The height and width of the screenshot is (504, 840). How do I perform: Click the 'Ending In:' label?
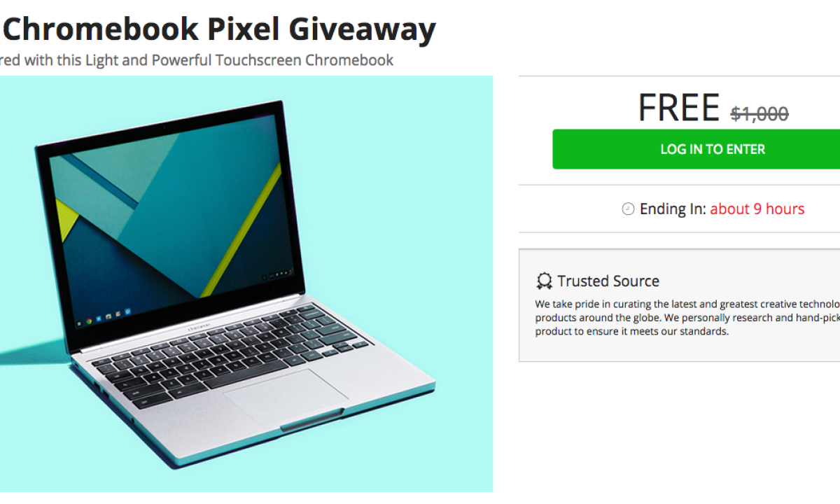pyautogui.click(x=673, y=209)
